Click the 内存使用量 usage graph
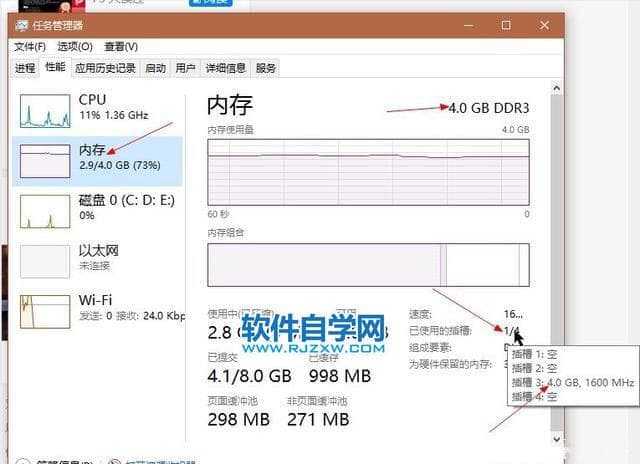This screenshot has height=464, width=640. click(x=367, y=173)
